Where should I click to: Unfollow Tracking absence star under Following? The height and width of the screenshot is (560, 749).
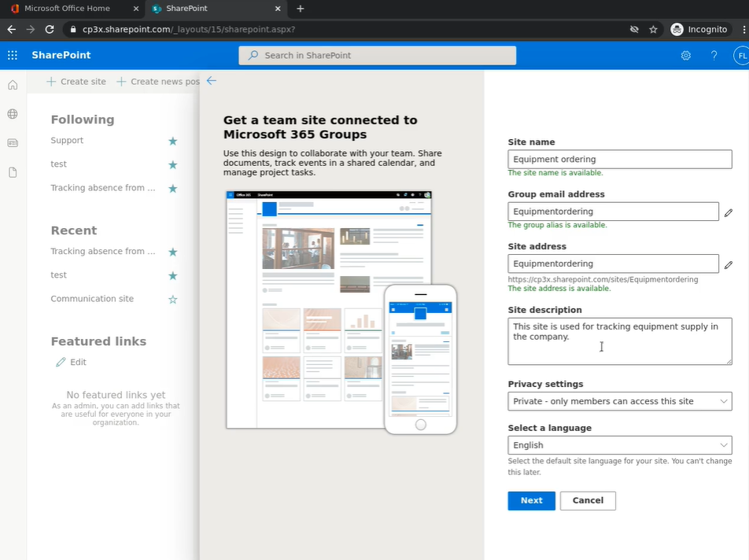tap(173, 189)
